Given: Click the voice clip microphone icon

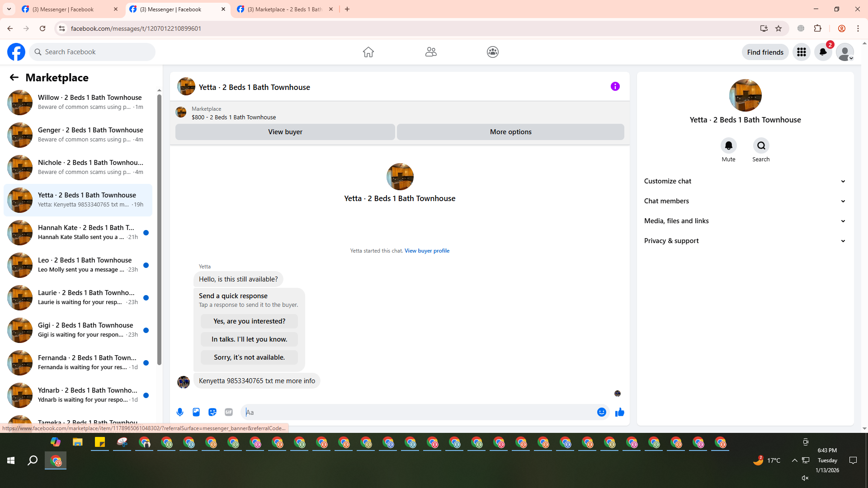Looking at the screenshot, I should (180, 412).
